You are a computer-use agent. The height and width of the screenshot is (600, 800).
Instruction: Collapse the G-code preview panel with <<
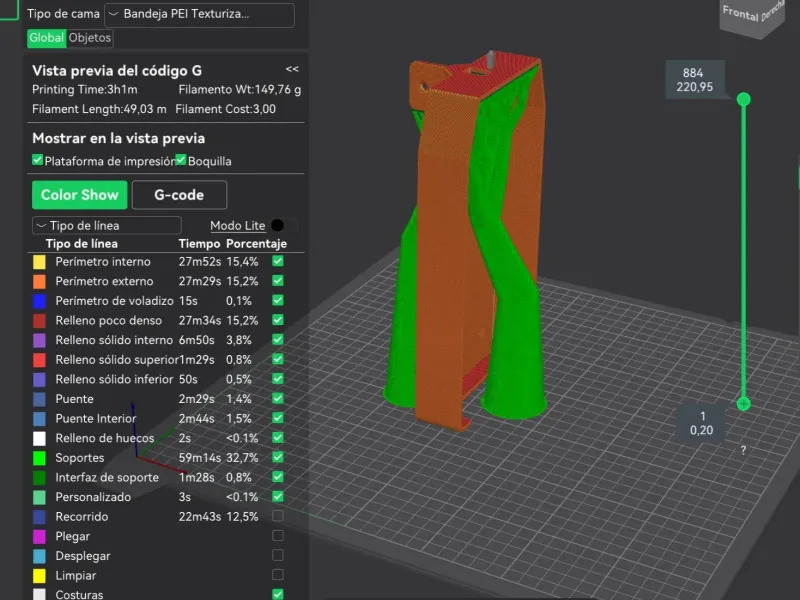pos(292,69)
